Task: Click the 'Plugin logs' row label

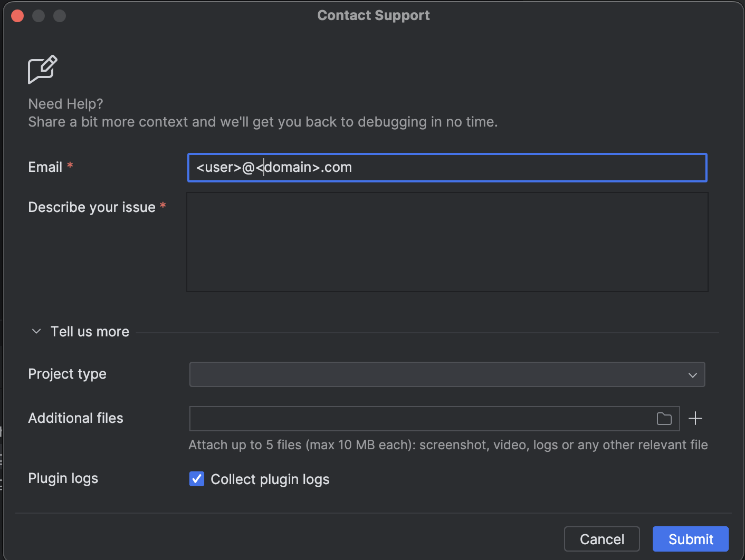Action: pyautogui.click(x=63, y=478)
